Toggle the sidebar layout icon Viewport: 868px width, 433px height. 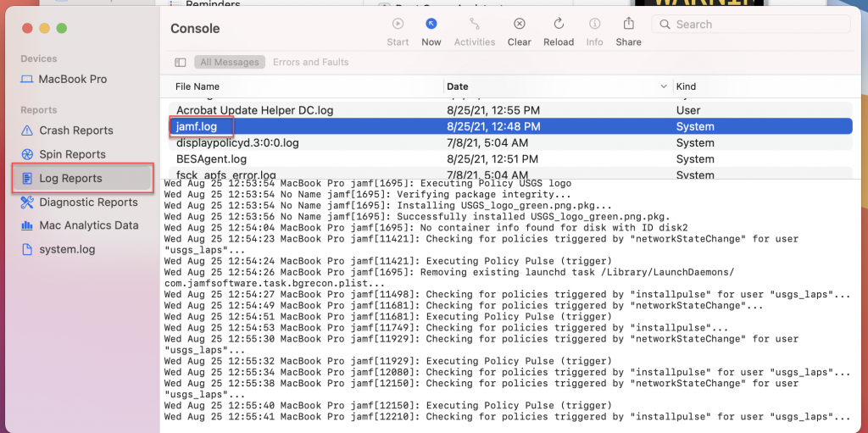(x=180, y=63)
